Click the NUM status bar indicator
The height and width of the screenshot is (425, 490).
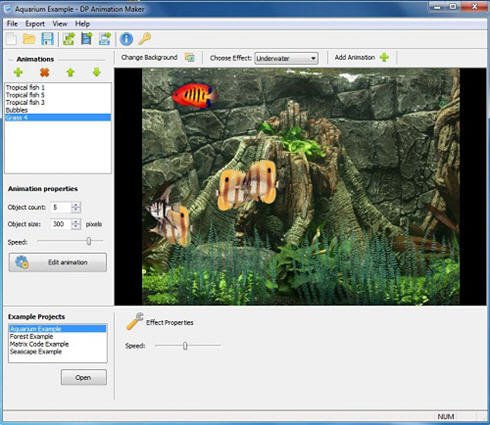pos(446,416)
